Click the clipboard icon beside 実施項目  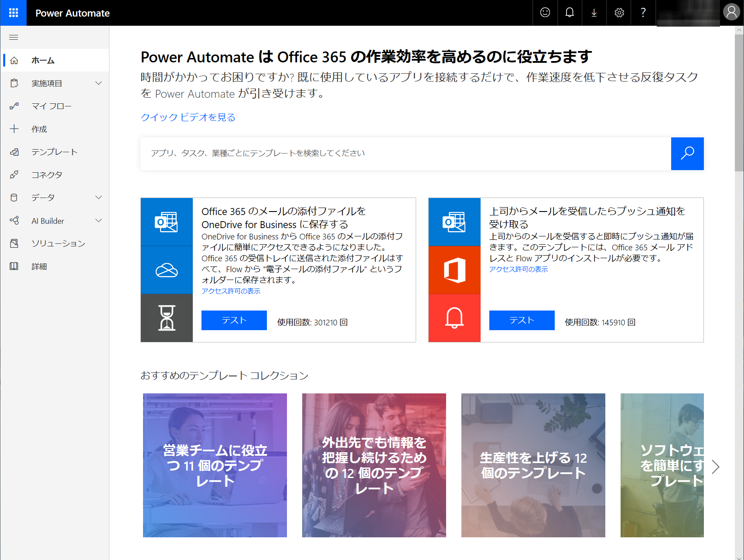tap(14, 83)
